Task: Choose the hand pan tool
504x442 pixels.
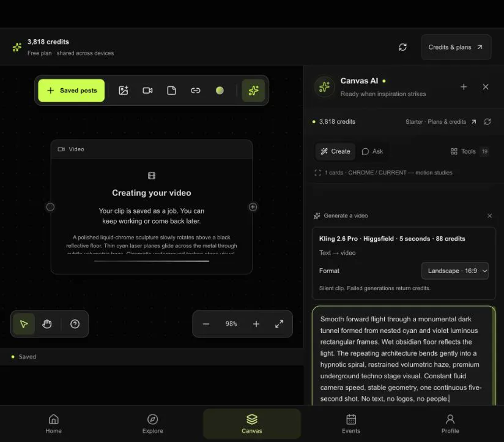Action: pos(47,324)
